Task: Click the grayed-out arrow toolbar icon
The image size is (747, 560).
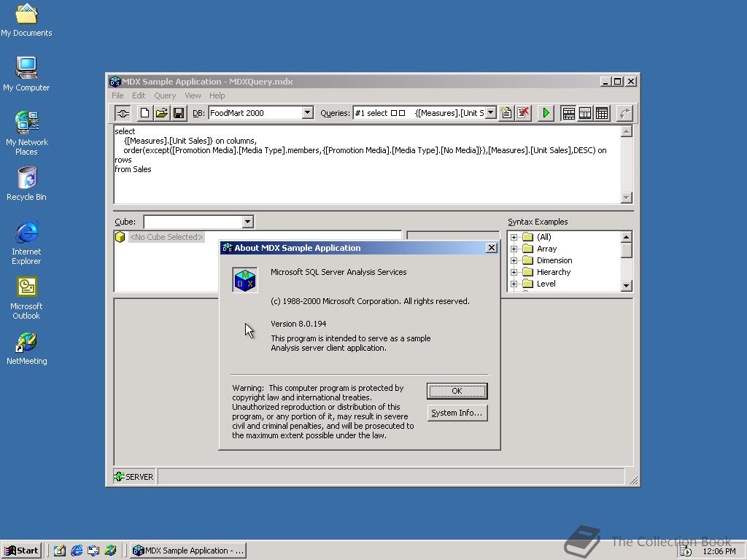Action: (x=624, y=113)
